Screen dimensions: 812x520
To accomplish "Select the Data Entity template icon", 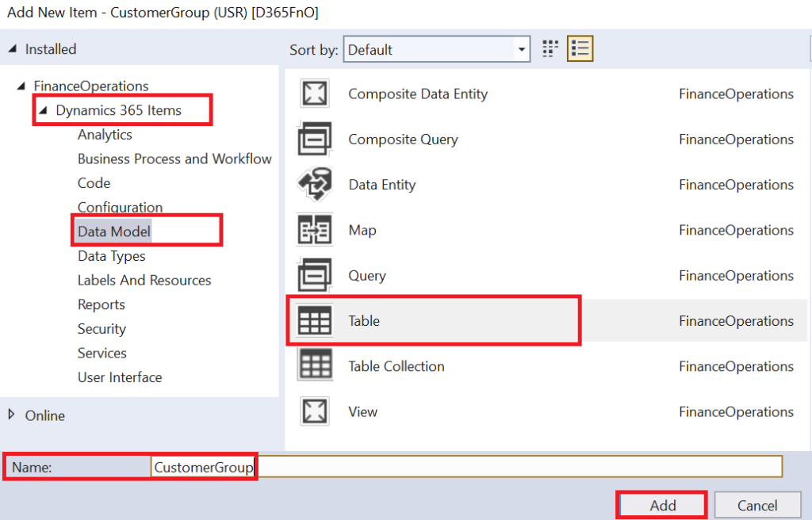I will 315,184.
